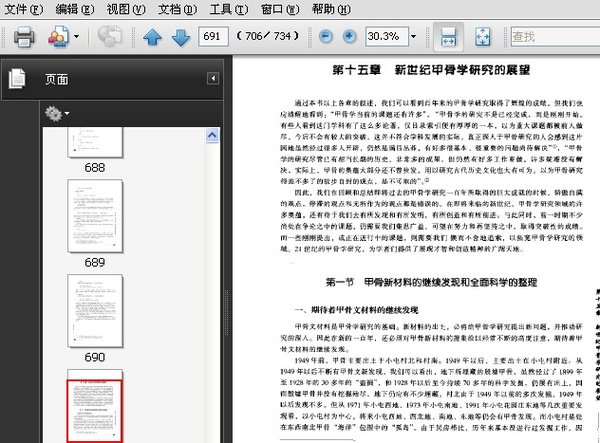Click the zoom in plus button
Viewport: 600px width, 443px height.
(x=350, y=37)
